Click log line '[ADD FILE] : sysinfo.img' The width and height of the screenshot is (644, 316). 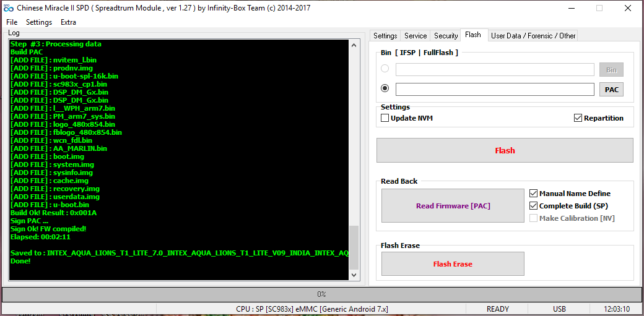point(52,173)
